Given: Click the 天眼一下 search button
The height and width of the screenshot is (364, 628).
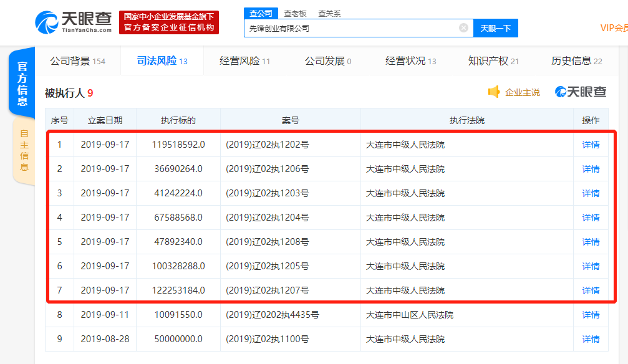Looking at the screenshot, I should point(495,28).
